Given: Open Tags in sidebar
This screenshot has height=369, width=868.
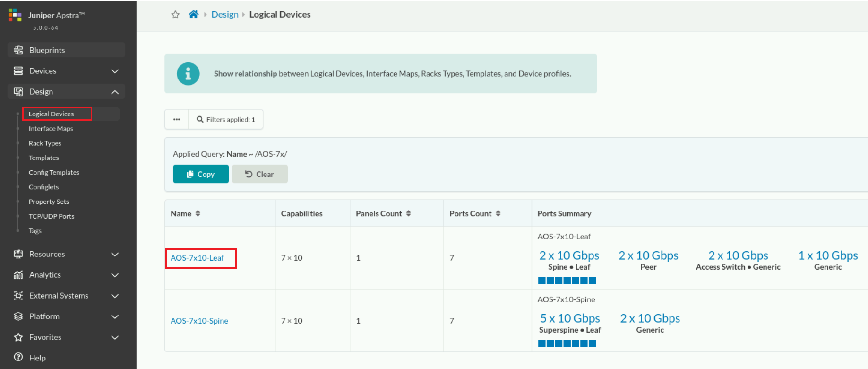Looking at the screenshot, I should pyautogui.click(x=35, y=231).
